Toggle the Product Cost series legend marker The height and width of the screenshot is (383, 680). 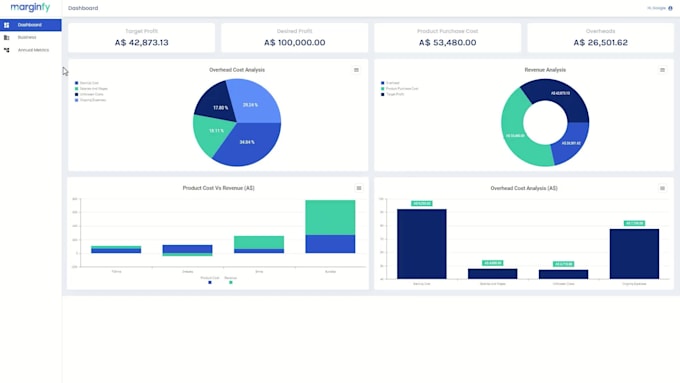[210, 282]
